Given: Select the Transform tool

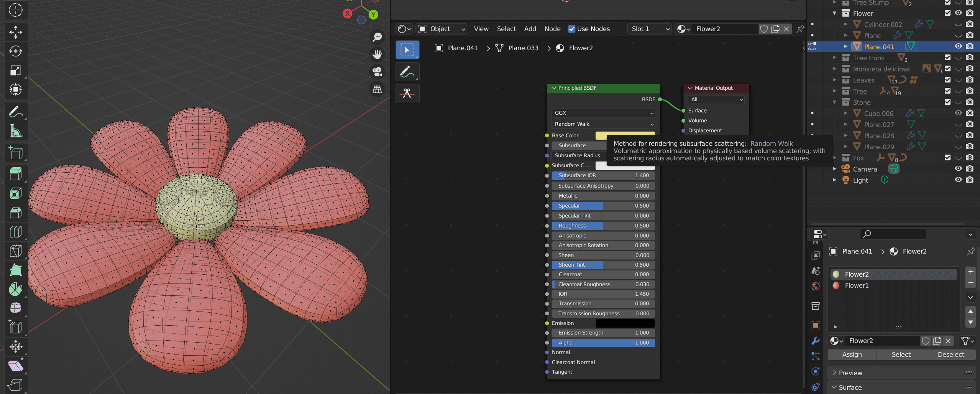Looking at the screenshot, I should click(x=16, y=89).
